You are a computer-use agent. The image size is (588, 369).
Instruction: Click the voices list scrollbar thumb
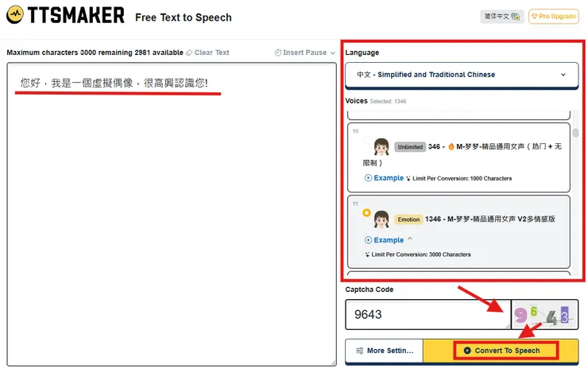pyautogui.click(x=575, y=133)
